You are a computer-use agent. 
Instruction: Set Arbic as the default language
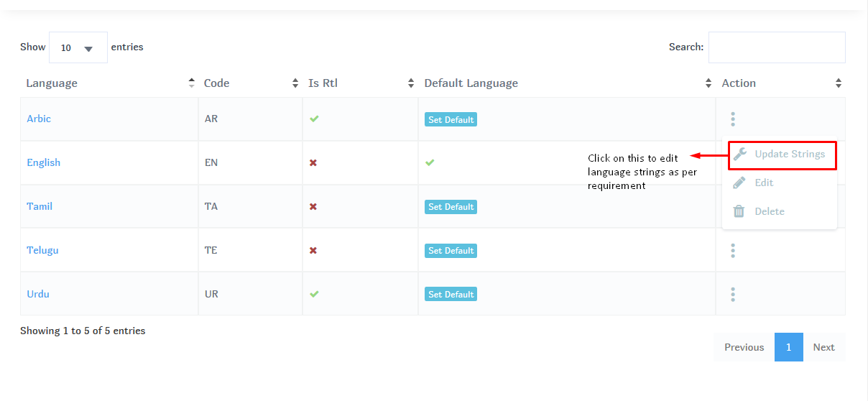(451, 120)
